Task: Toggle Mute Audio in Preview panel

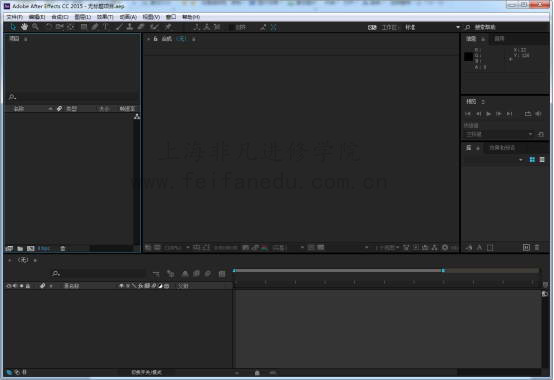Action: pos(538,114)
